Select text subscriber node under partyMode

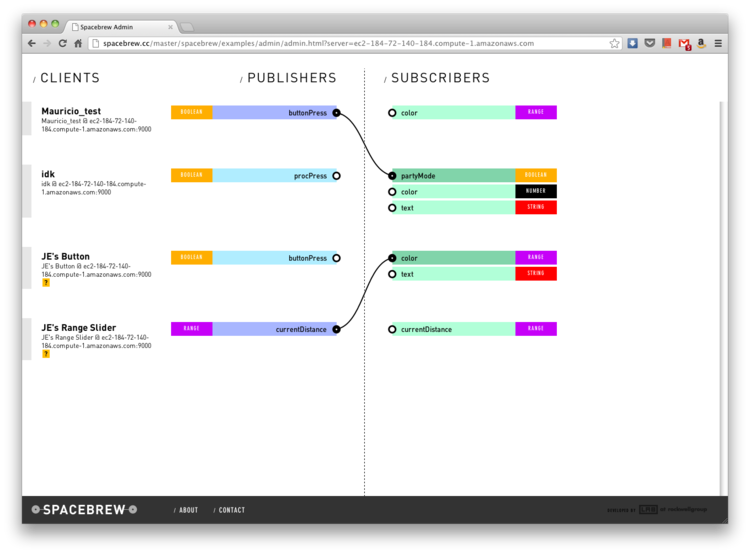point(392,208)
